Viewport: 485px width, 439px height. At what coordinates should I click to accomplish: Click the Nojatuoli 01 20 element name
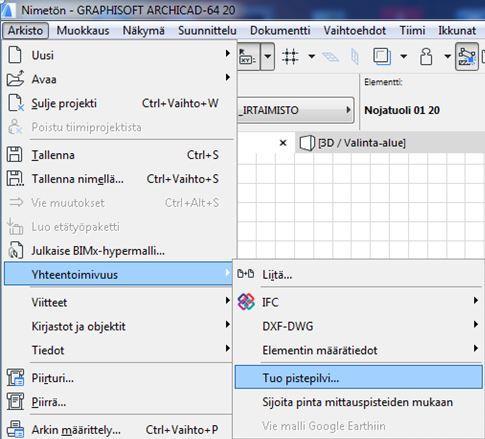click(x=402, y=110)
